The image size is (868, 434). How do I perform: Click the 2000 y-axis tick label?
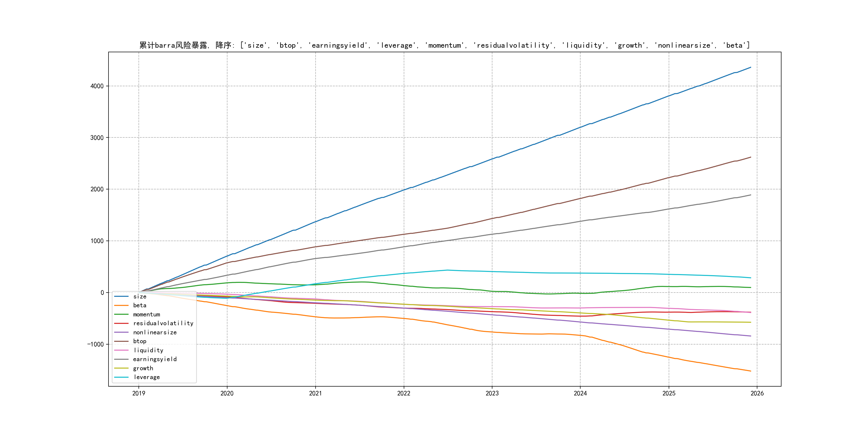click(x=97, y=189)
